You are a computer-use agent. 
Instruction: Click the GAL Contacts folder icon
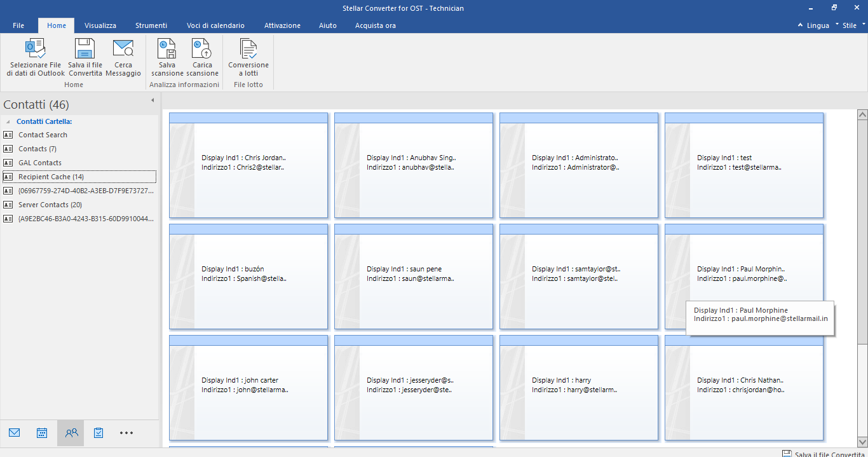coord(8,163)
